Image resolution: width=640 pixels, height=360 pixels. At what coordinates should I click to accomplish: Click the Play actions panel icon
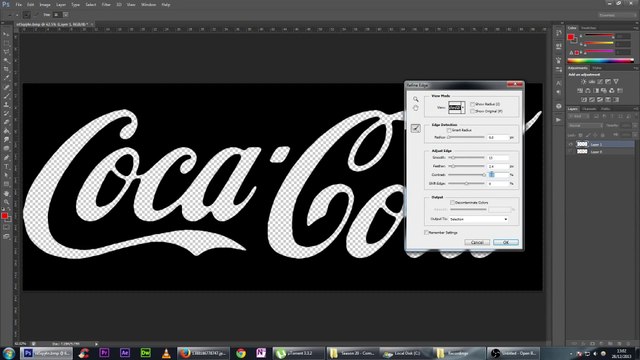558,120
